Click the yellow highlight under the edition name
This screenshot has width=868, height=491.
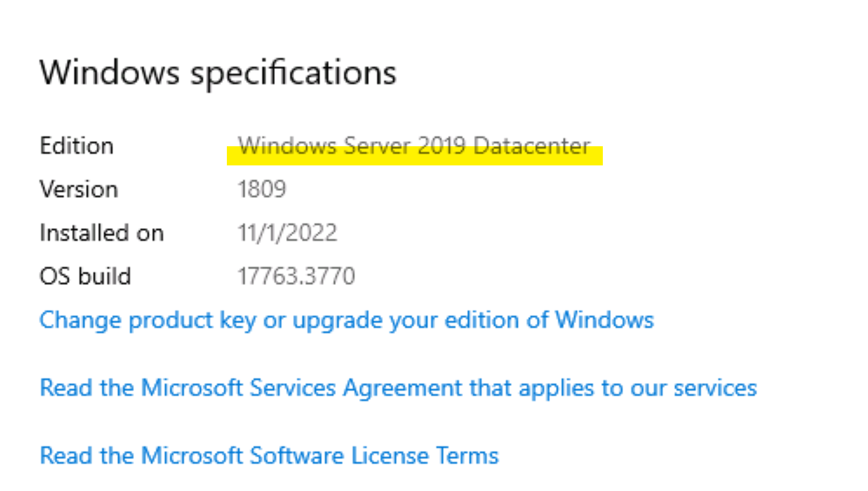point(415,159)
